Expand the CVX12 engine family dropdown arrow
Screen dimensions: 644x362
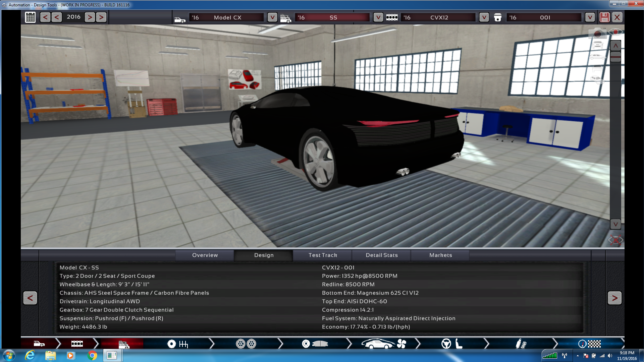point(484,17)
